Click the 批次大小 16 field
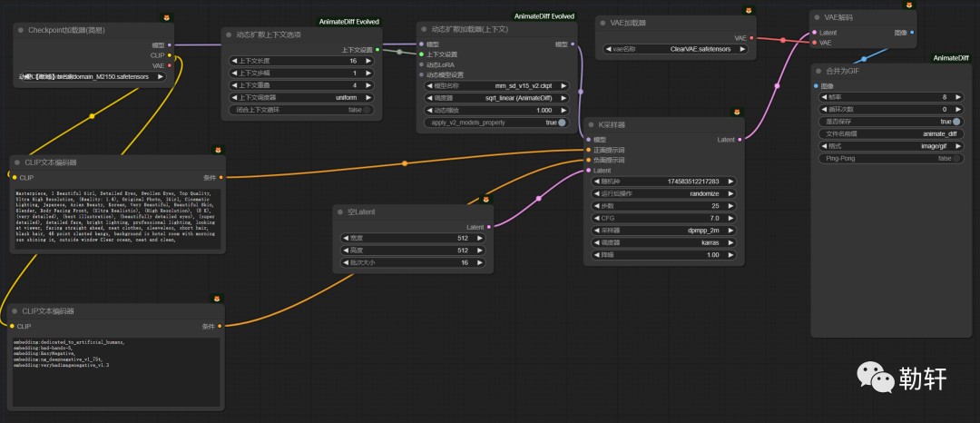Viewport: 980px width, 423px height. [413, 262]
